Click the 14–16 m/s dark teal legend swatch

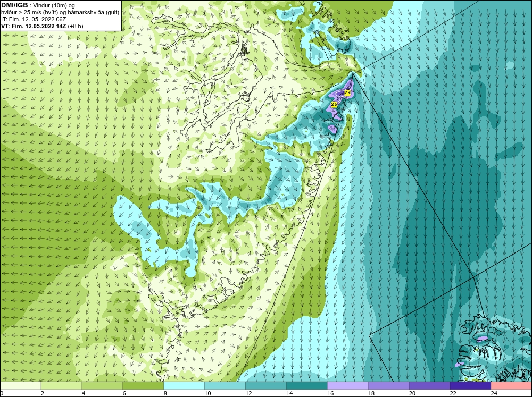tap(307, 386)
